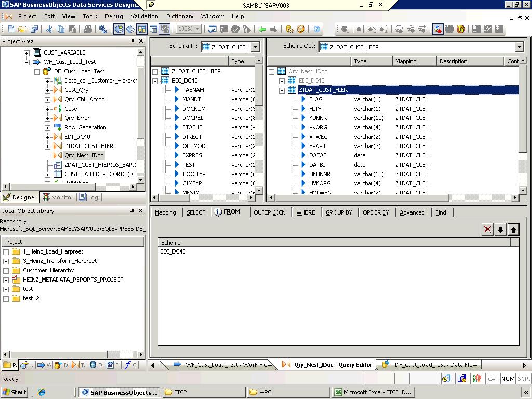This screenshot has width=532, height=399.
Task: Click the Windows Start button
Action: [x=15, y=392]
